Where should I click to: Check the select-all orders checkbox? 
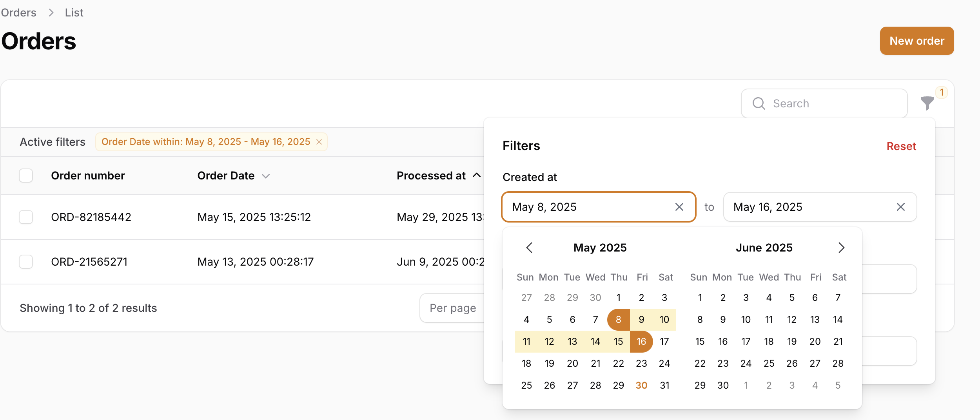coord(25,176)
